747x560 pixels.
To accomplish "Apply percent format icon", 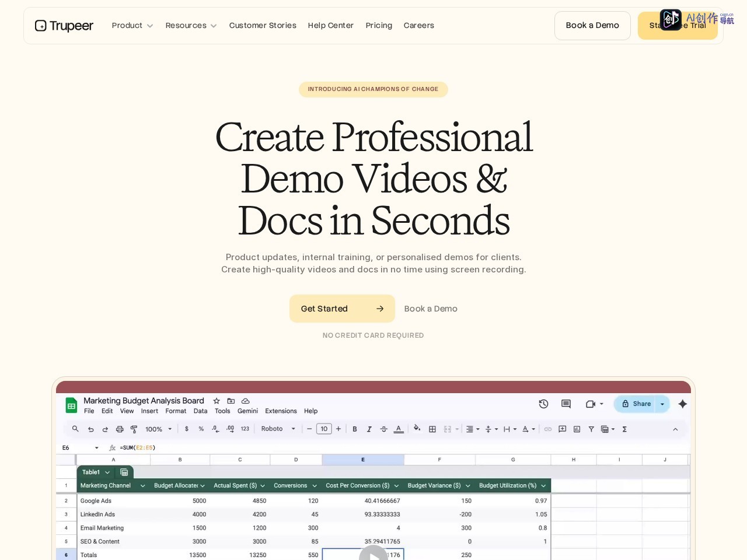I will [201, 429].
